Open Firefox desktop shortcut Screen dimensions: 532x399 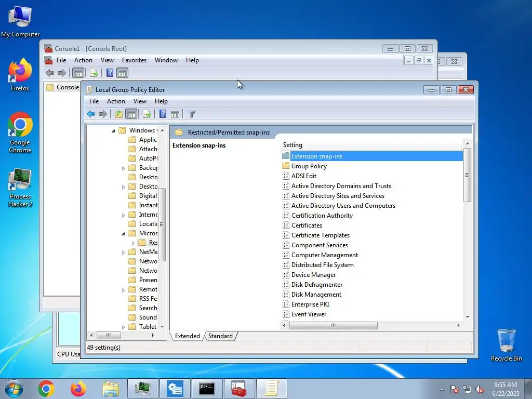20,75
